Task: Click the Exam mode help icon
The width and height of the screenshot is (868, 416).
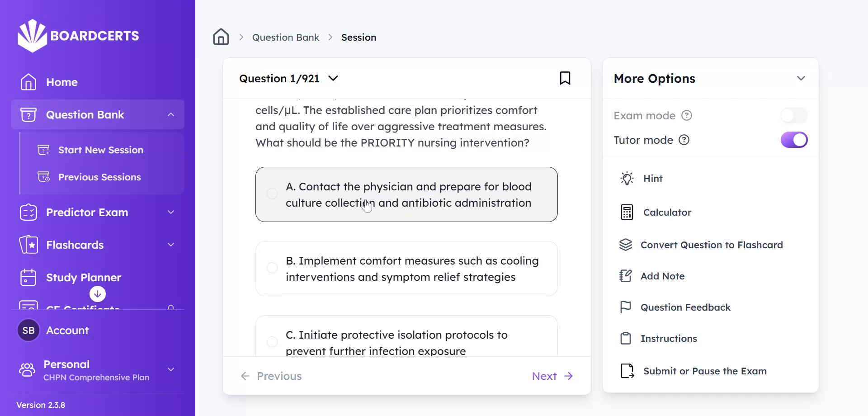Action: tap(687, 116)
